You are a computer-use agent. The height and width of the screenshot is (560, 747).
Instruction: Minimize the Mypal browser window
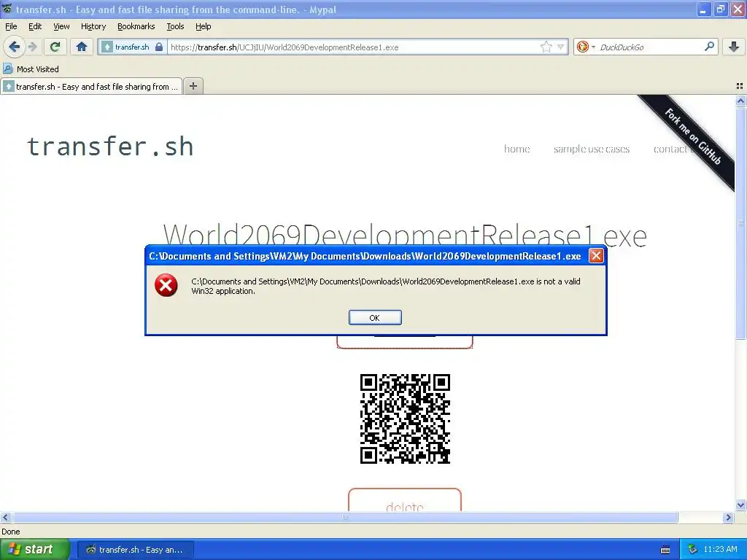pos(703,9)
